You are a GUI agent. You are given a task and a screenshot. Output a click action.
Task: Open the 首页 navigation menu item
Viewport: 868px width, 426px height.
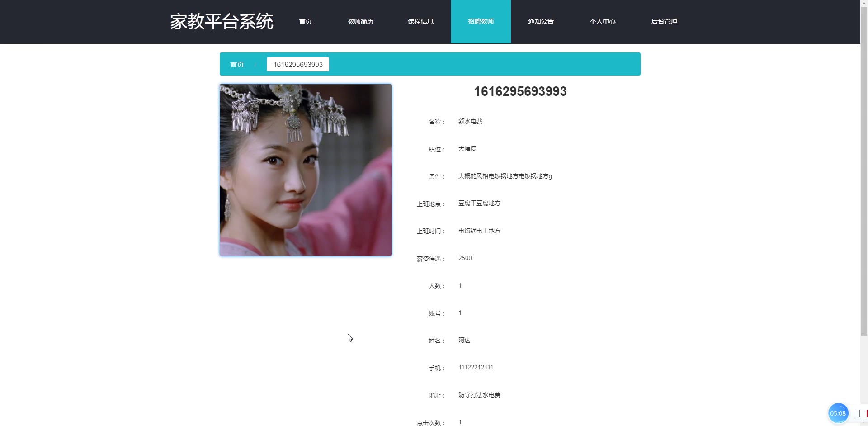(x=305, y=21)
